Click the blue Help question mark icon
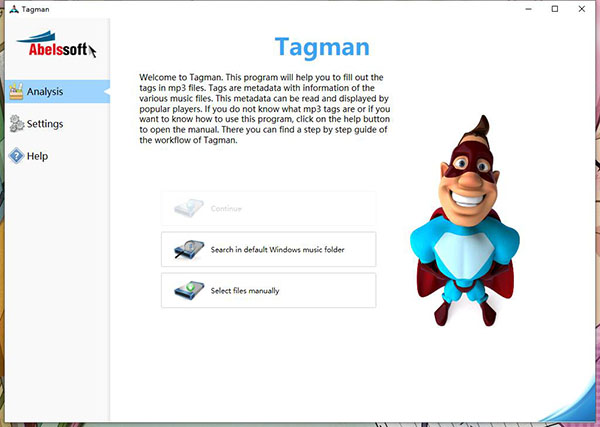 click(16, 156)
